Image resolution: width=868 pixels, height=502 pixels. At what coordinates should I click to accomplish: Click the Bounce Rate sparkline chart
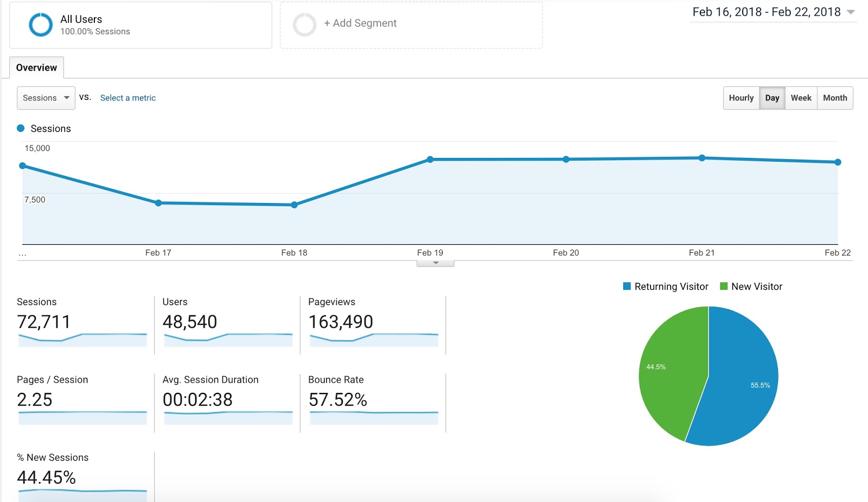374,417
